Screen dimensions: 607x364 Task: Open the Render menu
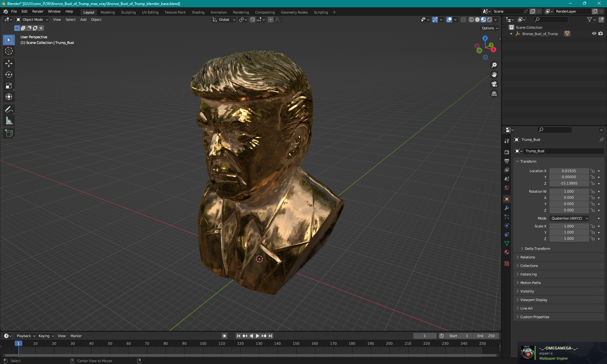(38, 11)
